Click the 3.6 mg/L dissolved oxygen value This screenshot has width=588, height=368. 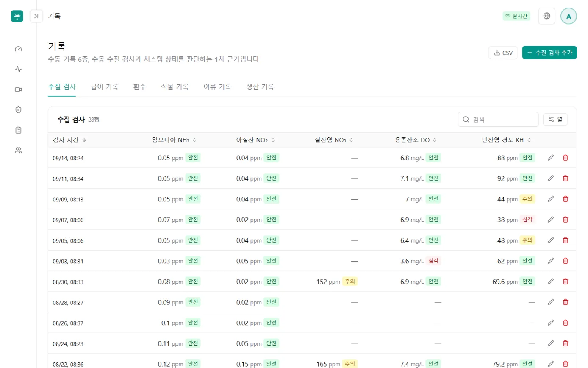pos(412,261)
